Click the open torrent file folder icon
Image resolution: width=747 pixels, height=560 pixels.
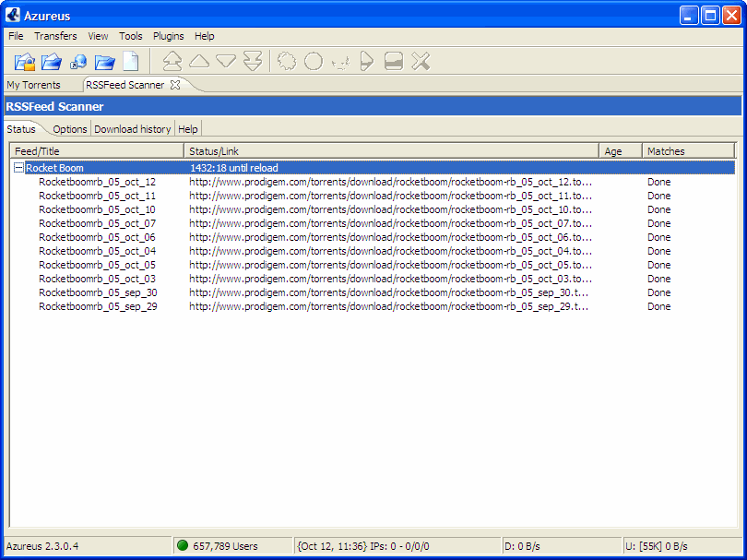tap(52, 62)
